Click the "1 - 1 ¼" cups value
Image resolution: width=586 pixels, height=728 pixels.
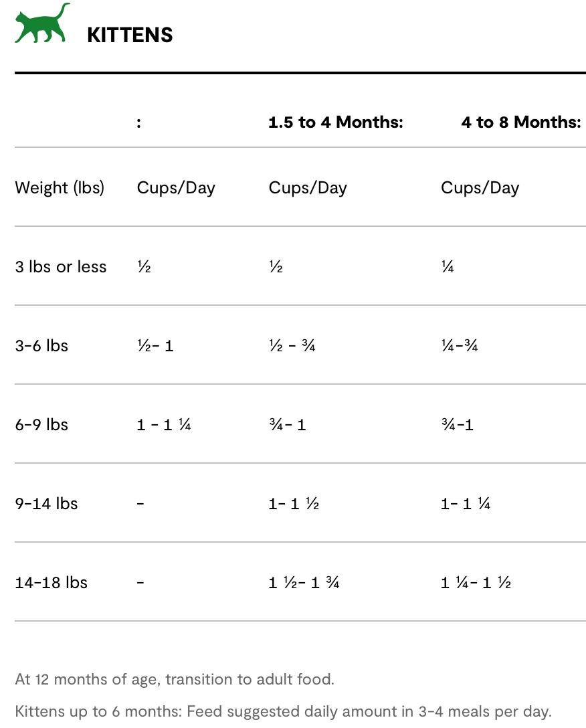pyautogui.click(x=164, y=425)
